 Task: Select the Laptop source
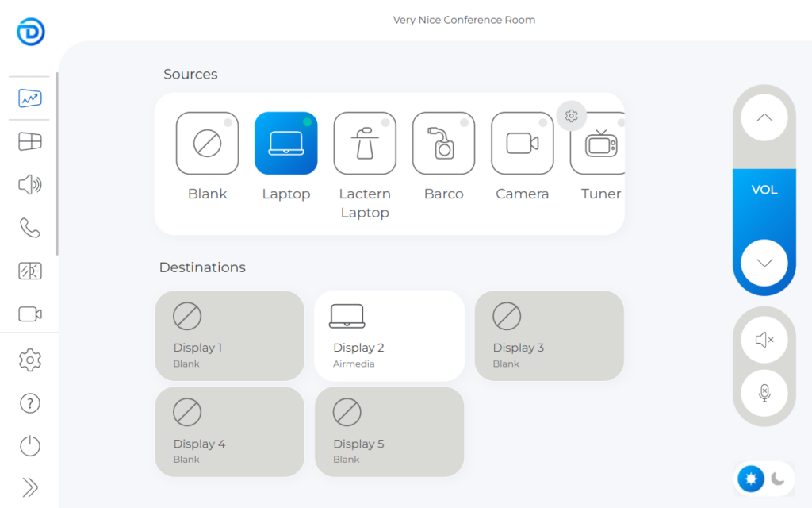click(x=285, y=144)
